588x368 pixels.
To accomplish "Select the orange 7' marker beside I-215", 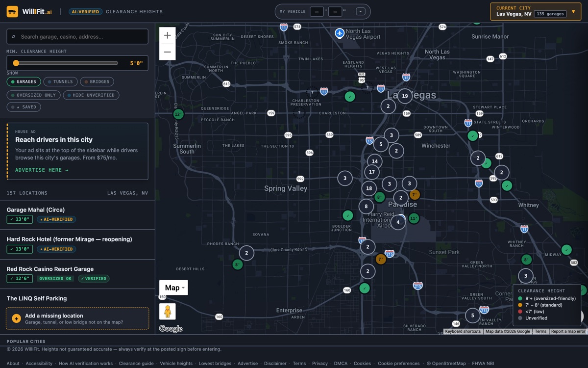I will pos(381,259).
